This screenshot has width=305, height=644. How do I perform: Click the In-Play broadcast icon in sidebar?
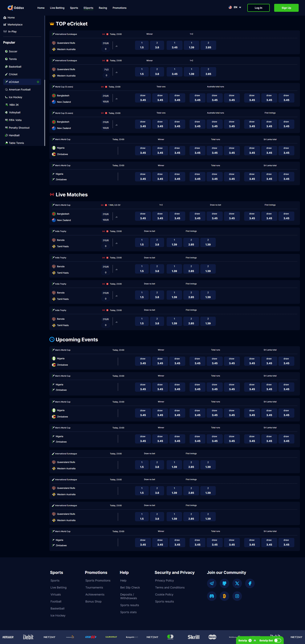[5, 31]
